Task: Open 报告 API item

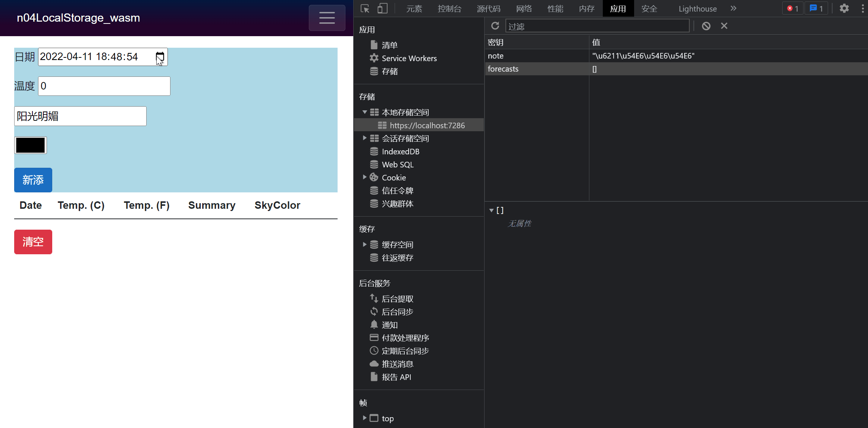Action: coord(396,377)
